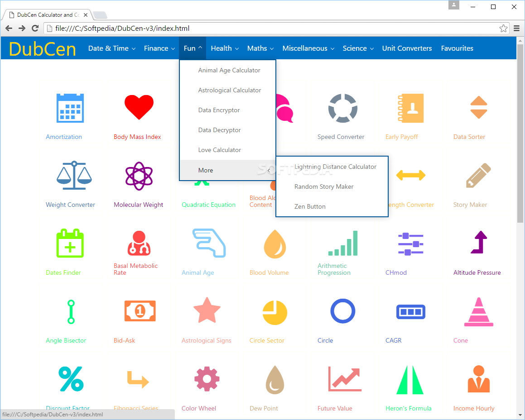Image resolution: width=525 pixels, height=420 pixels.
Task: Open the Altitude Pressure text link
Action: point(477,273)
